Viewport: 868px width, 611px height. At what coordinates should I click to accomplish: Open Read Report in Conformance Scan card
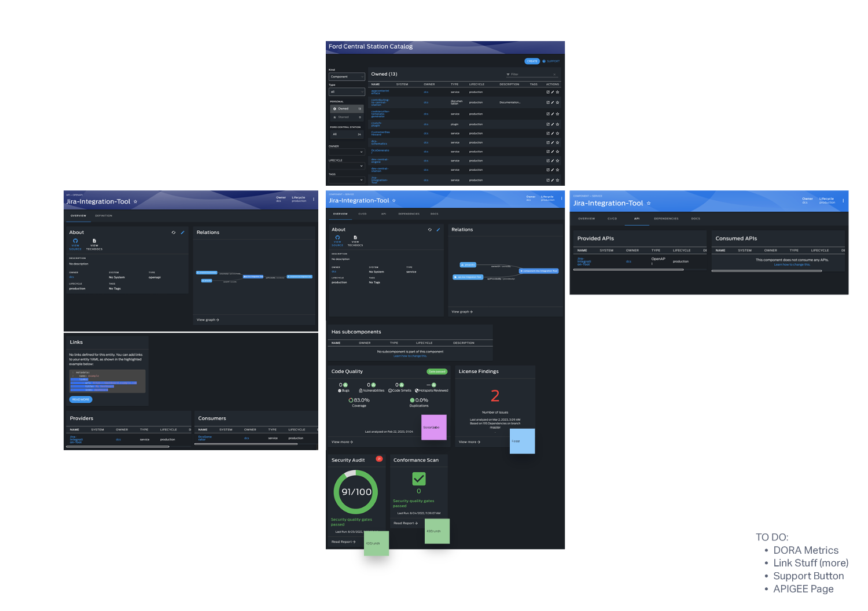[405, 523]
